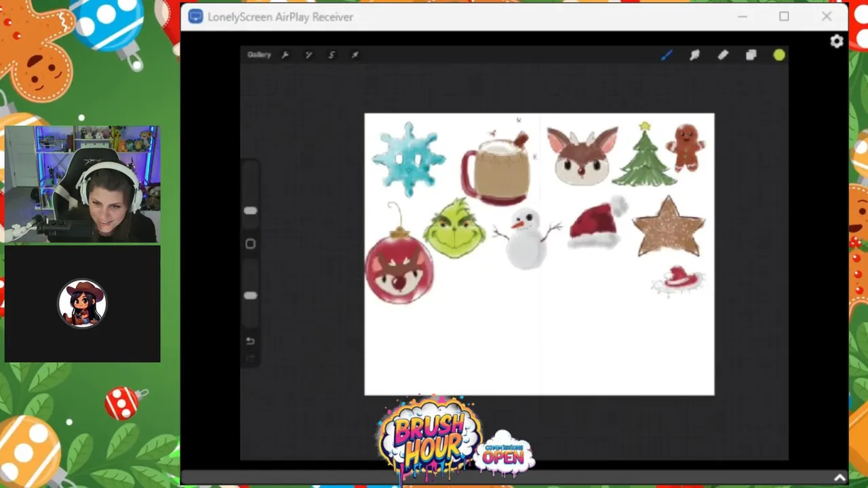Screen dimensions: 868x488
Task: Open the Layers panel
Action: pos(751,55)
